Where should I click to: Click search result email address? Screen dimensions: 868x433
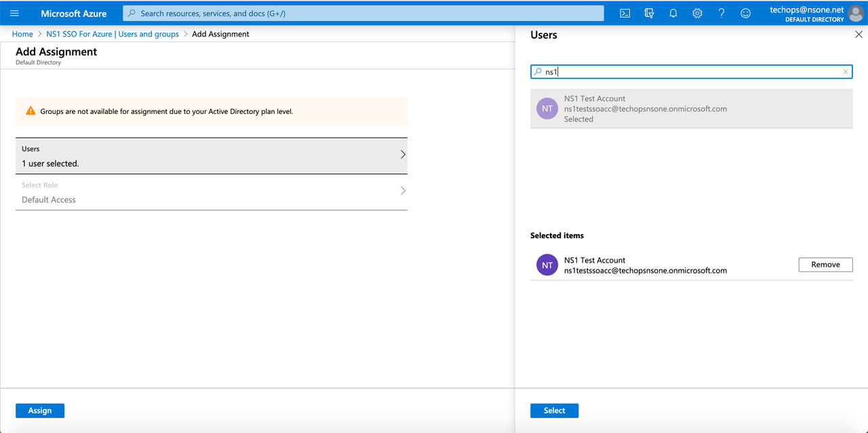(646, 109)
